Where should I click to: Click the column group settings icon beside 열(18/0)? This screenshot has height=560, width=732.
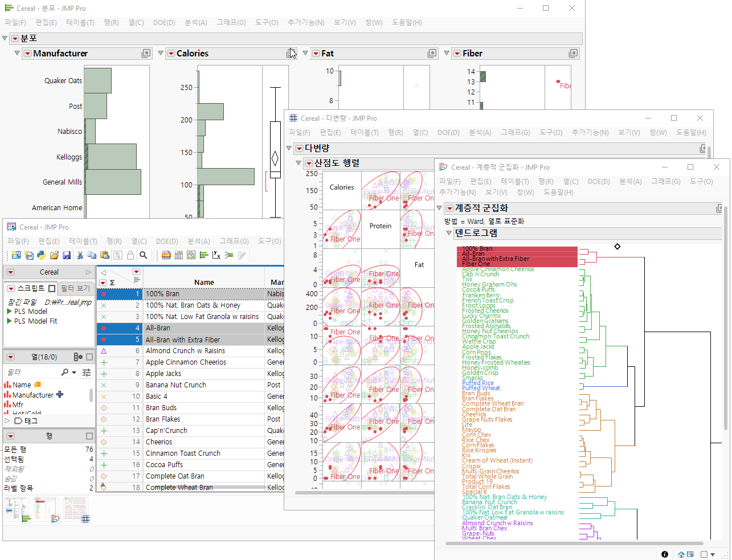click(x=78, y=357)
